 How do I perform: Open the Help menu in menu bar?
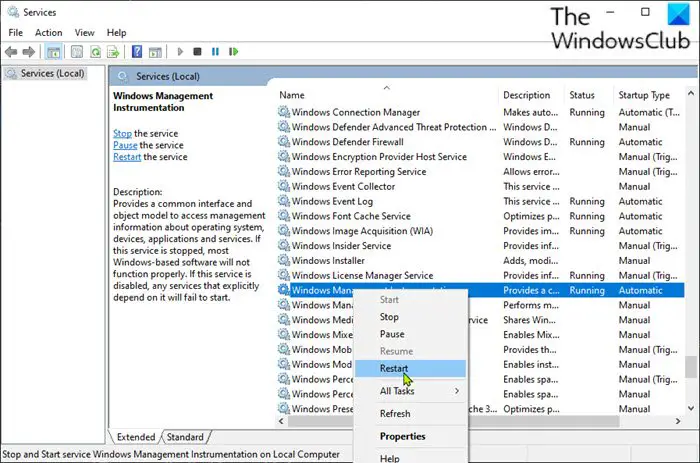click(117, 33)
